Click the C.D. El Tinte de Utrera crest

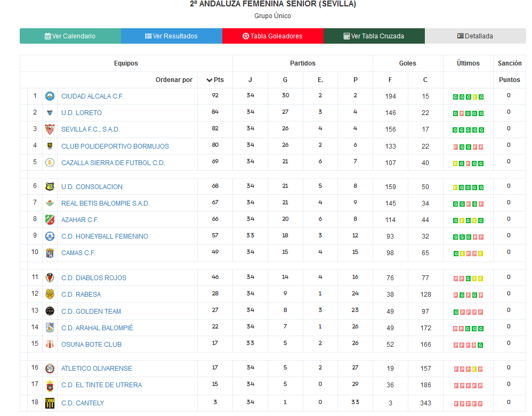pyautogui.click(x=50, y=386)
